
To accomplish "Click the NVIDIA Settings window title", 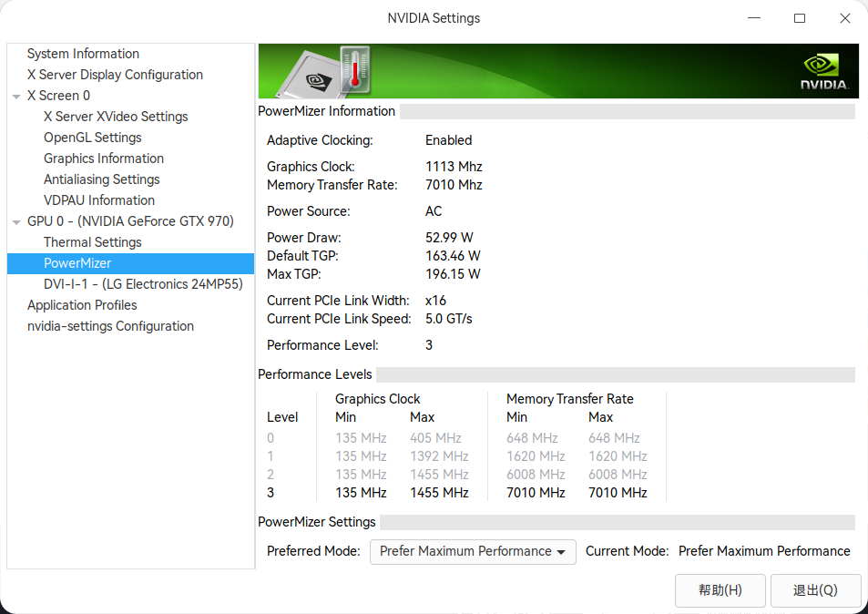I will 434,18.
